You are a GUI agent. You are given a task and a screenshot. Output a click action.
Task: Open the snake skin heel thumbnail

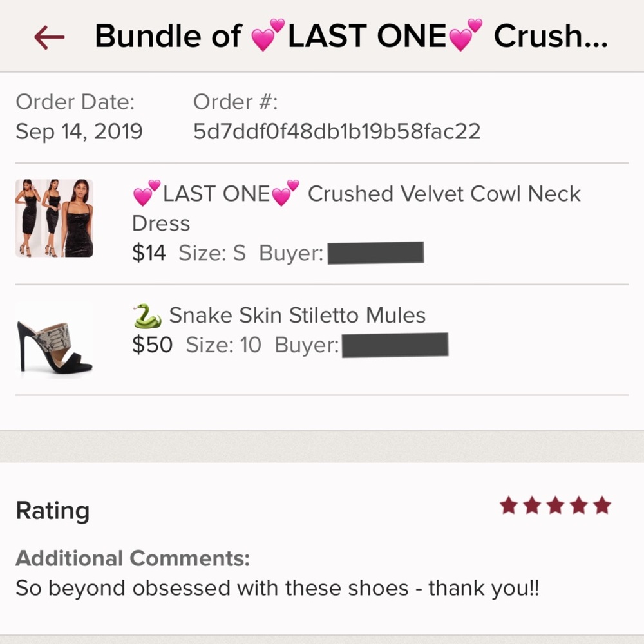(54, 340)
